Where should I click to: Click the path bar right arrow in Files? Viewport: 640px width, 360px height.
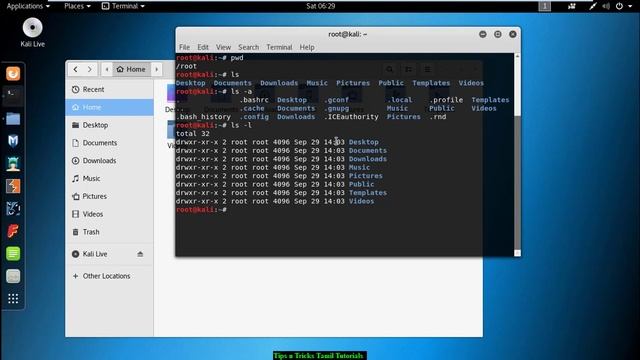click(157, 69)
